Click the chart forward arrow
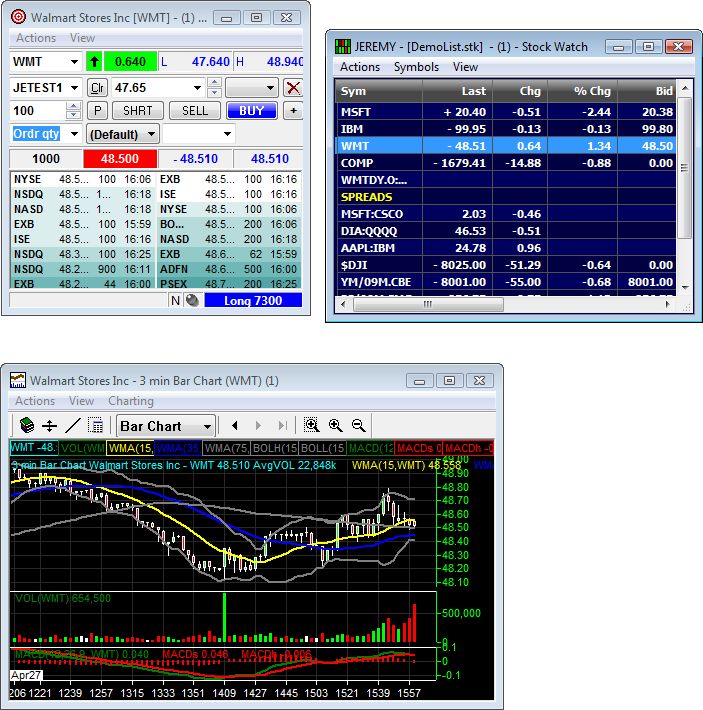703x710 pixels. click(258, 425)
